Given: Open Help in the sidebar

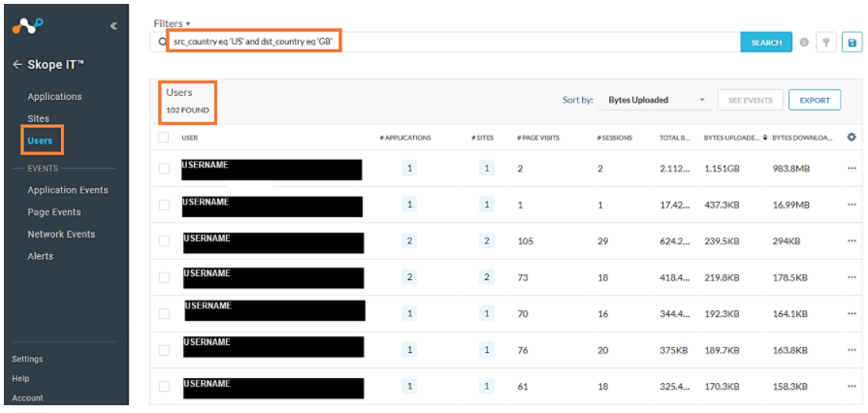Looking at the screenshot, I should (x=20, y=379).
